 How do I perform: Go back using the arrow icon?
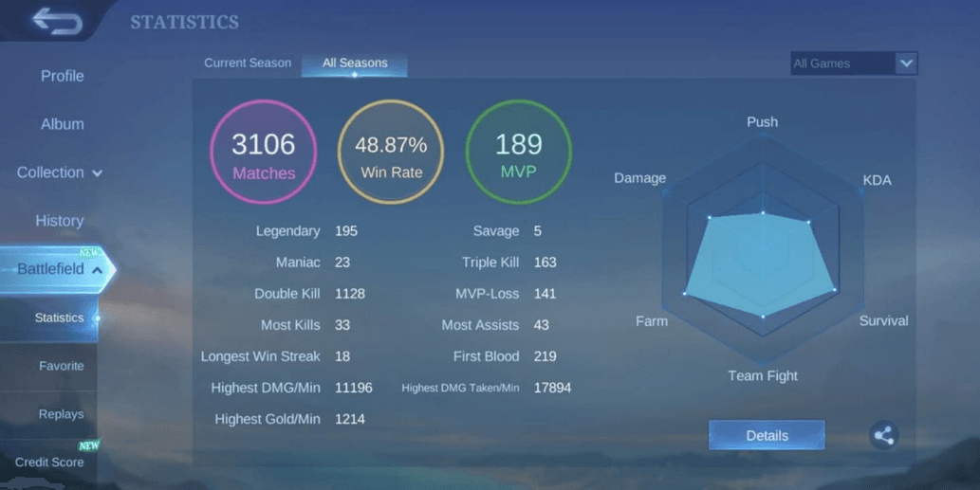(x=57, y=22)
